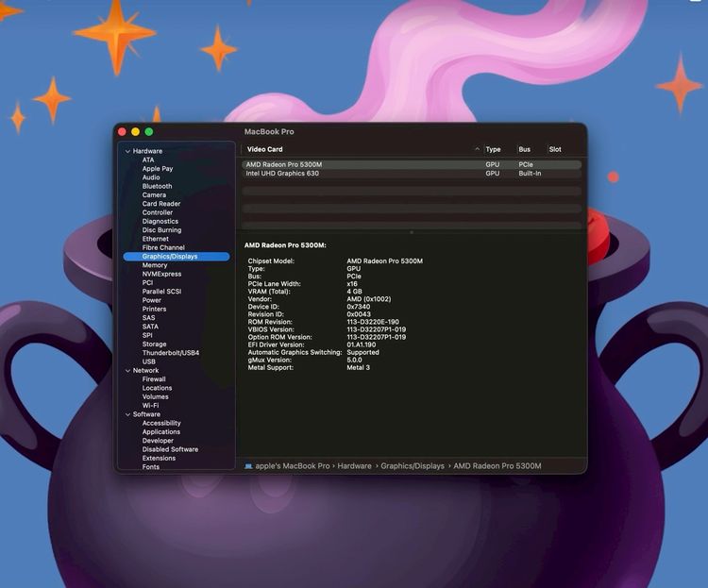Select the Intel UHD Graphics 630 row
708x588 pixels.
click(412, 174)
